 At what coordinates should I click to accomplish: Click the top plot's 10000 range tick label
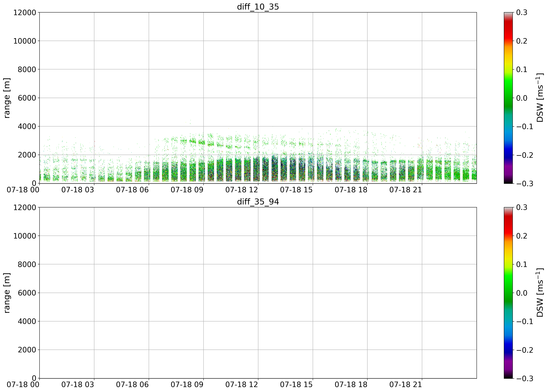click(x=25, y=41)
